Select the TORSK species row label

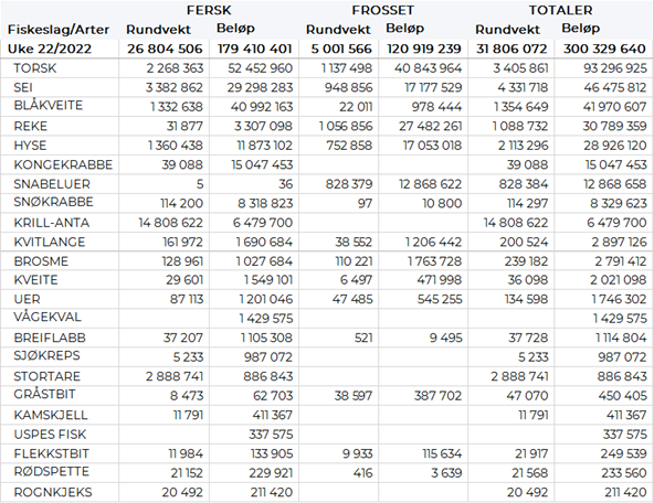36,68
